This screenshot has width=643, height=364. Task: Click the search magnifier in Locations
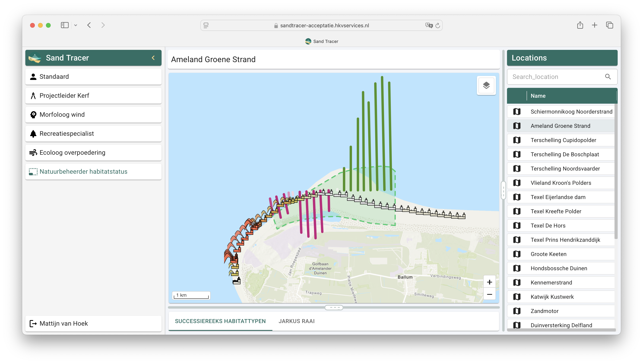(x=608, y=77)
